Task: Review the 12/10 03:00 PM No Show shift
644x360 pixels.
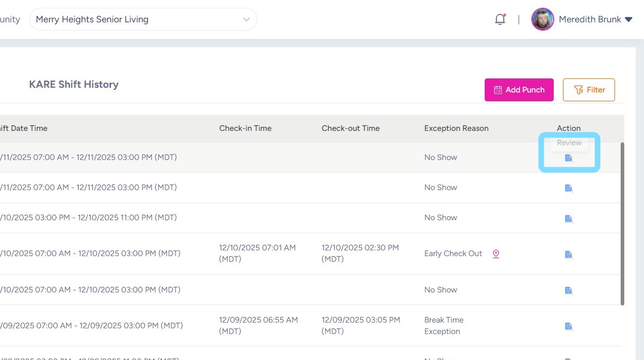Action: [569, 218]
